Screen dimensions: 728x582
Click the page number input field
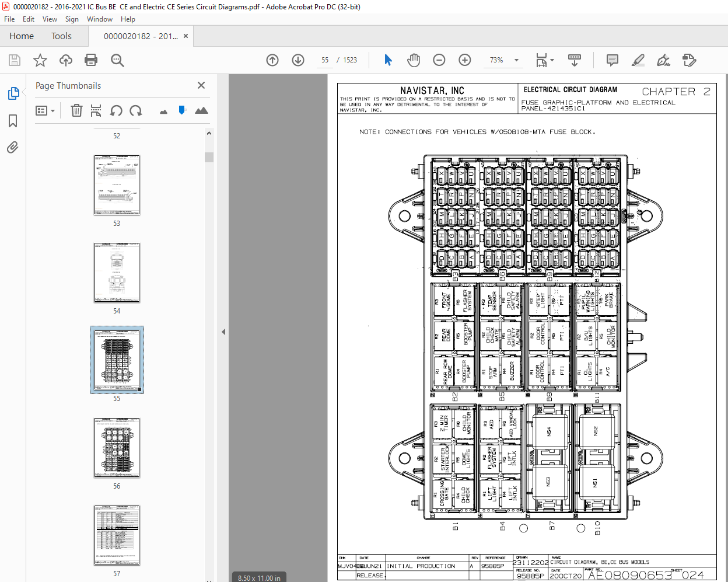point(325,60)
